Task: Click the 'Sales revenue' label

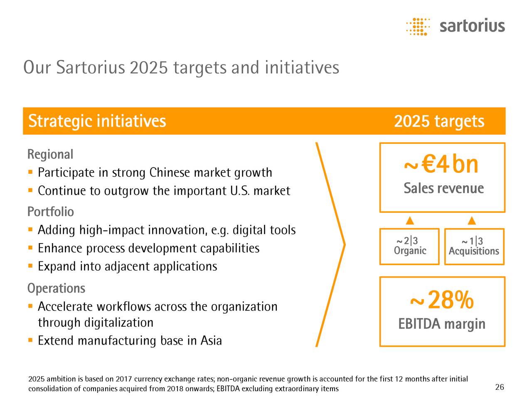Action: 443,188
